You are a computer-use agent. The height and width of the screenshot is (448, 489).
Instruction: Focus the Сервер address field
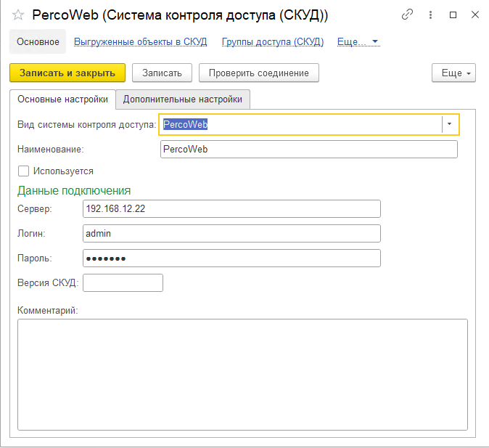231,209
